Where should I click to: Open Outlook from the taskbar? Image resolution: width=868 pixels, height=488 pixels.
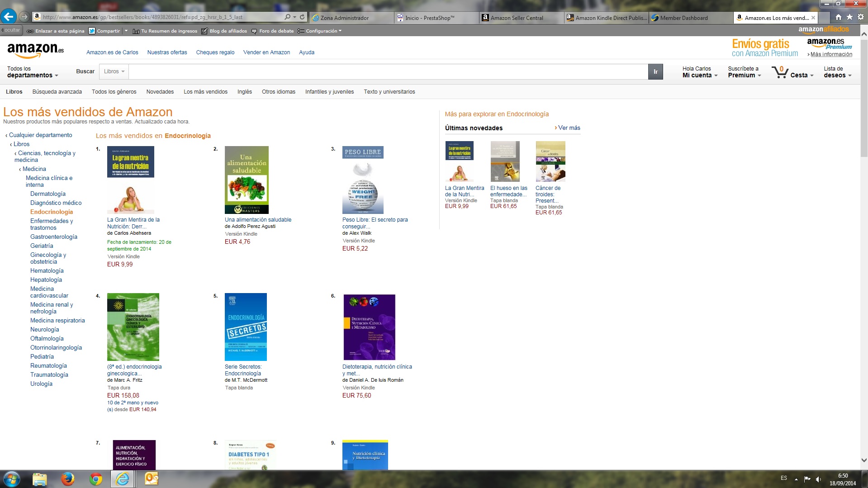(152, 479)
